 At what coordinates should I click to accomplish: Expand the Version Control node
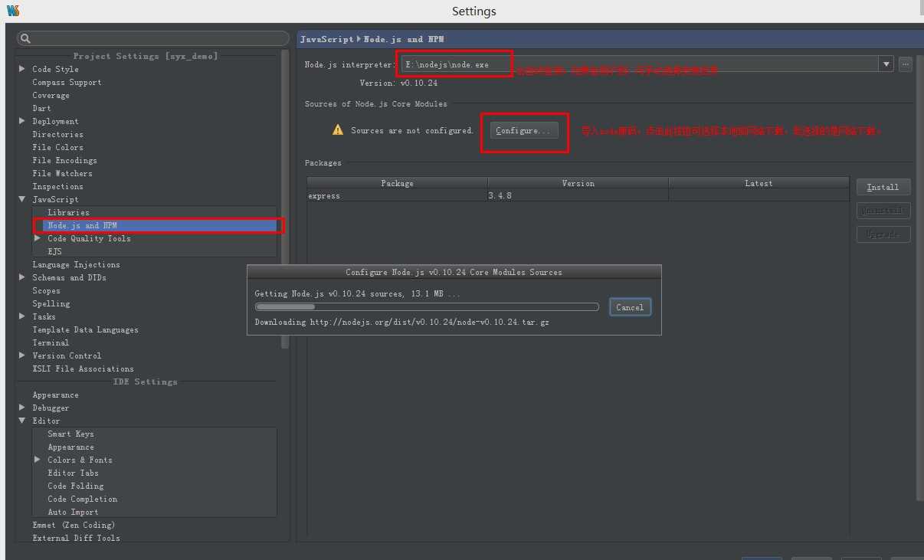[22, 355]
